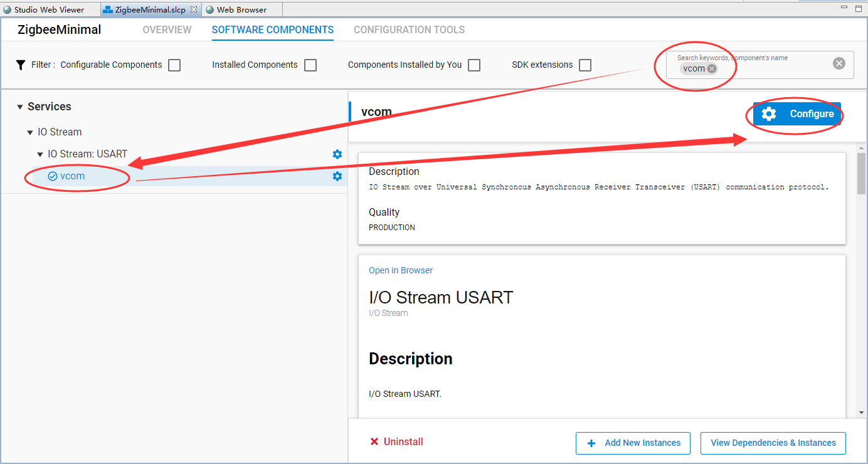Click the gear icon on vcom row

point(337,176)
